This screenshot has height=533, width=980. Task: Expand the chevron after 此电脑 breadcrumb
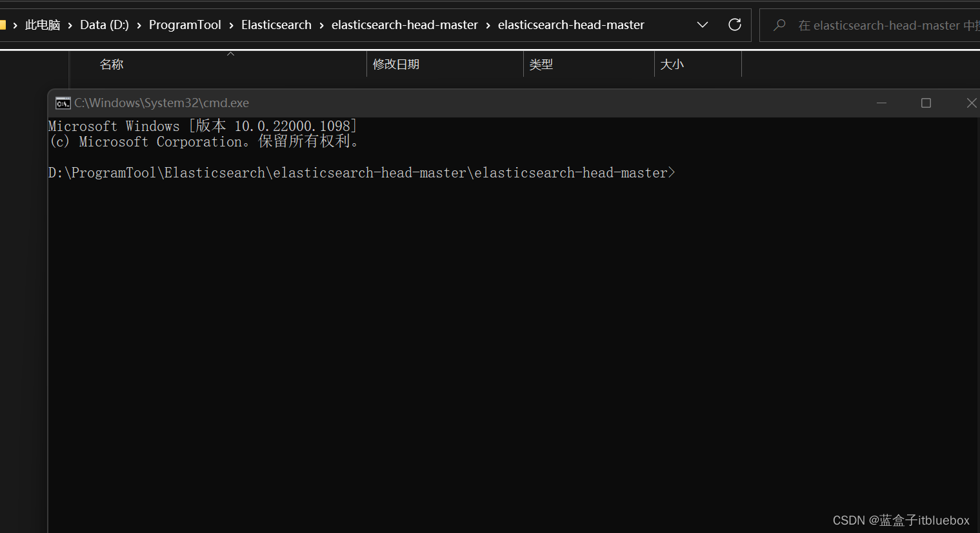[70, 26]
